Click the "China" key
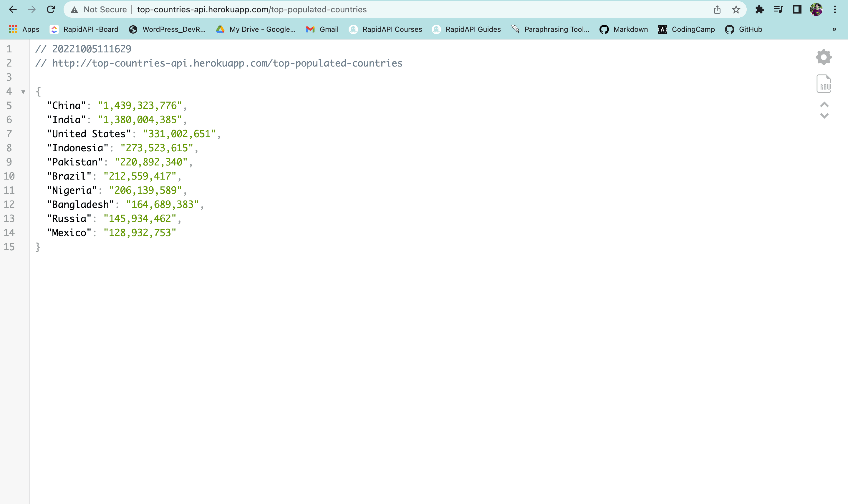Screen dimensions: 848x504 tap(66, 106)
